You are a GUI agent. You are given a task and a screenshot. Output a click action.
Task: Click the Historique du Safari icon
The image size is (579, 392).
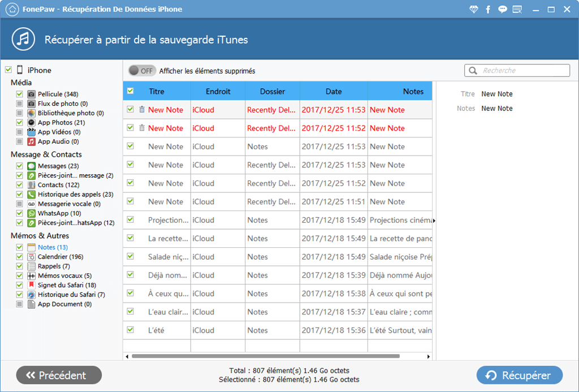(32, 295)
